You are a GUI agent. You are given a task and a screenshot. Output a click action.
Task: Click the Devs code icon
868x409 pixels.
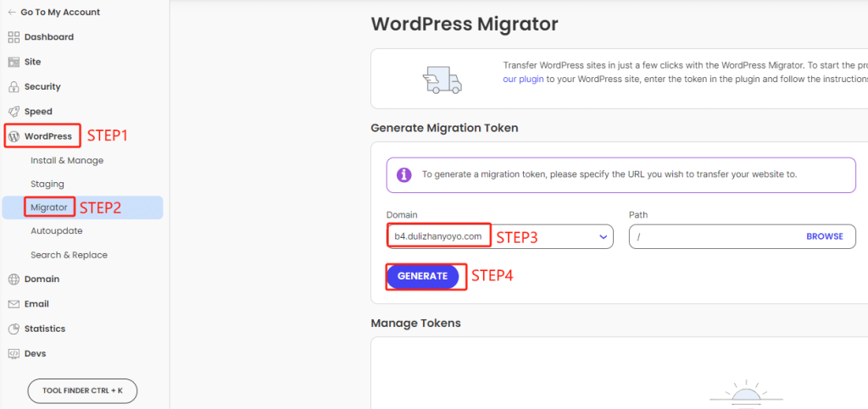[x=14, y=353]
